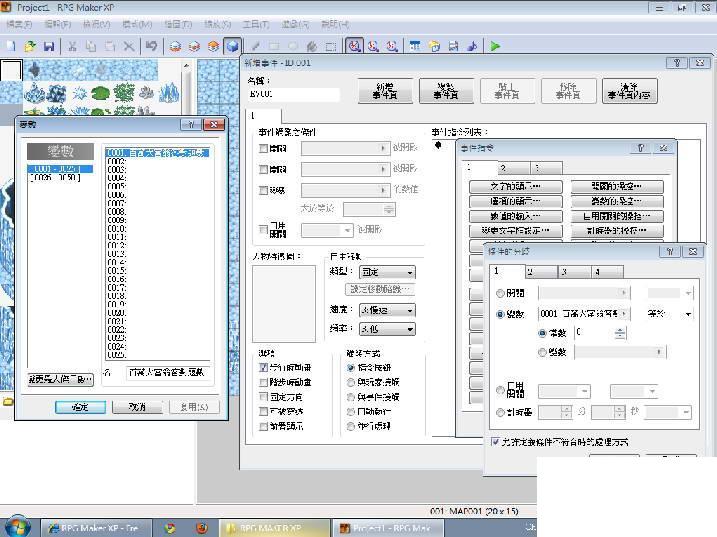717x537 pixels.
Task: Open the File (F) menu
Action: pos(19,24)
